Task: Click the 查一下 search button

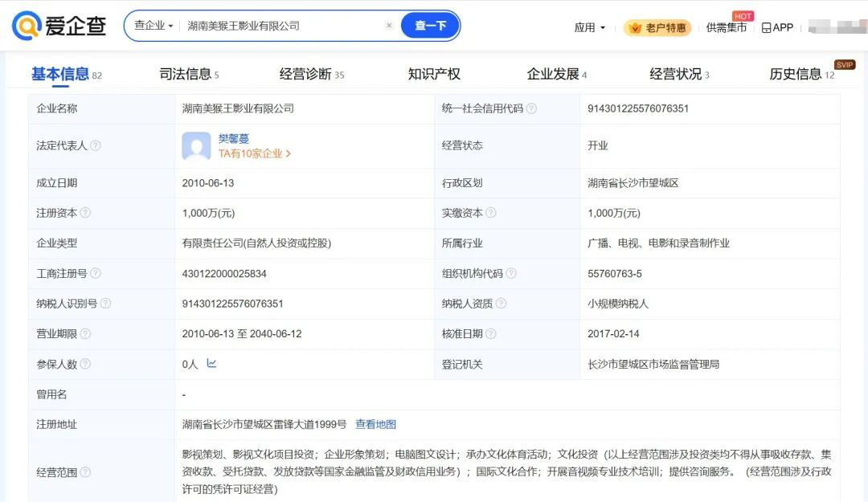Action: pos(430,26)
